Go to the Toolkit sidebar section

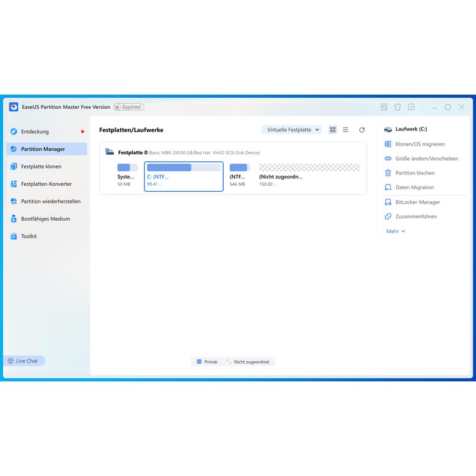coord(29,236)
